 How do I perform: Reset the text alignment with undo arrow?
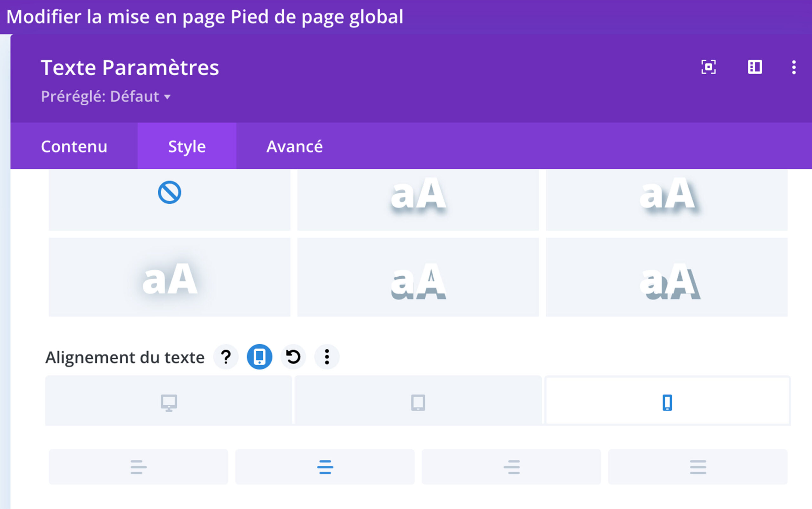[x=293, y=357]
